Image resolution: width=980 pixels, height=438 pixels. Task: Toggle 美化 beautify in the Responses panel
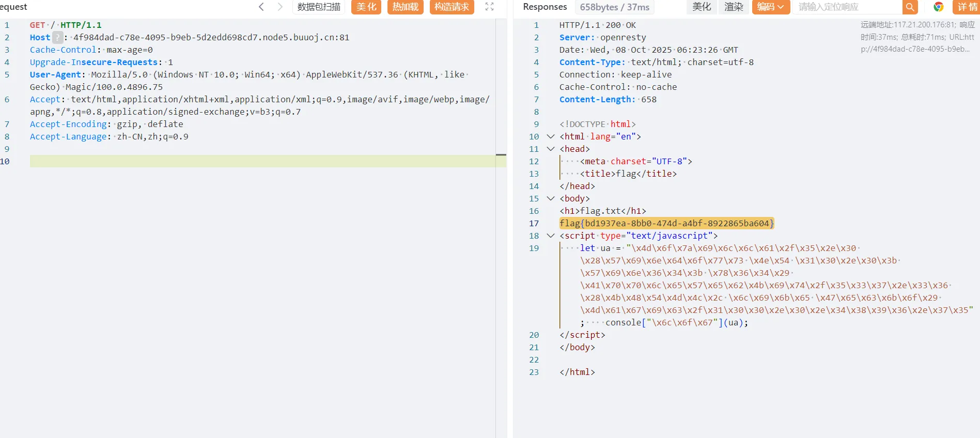[702, 7]
